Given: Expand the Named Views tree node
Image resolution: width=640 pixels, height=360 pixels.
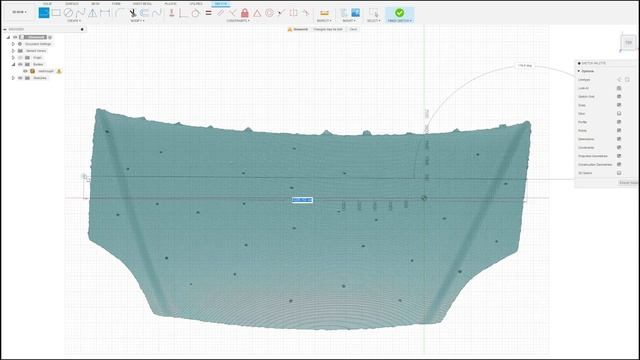Looking at the screenshot, I should (13, 51).
